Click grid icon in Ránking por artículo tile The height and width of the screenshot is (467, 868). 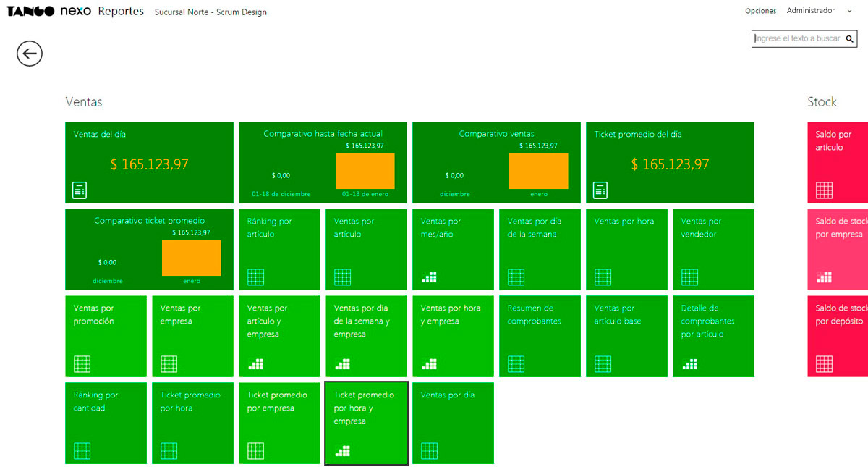255,277
